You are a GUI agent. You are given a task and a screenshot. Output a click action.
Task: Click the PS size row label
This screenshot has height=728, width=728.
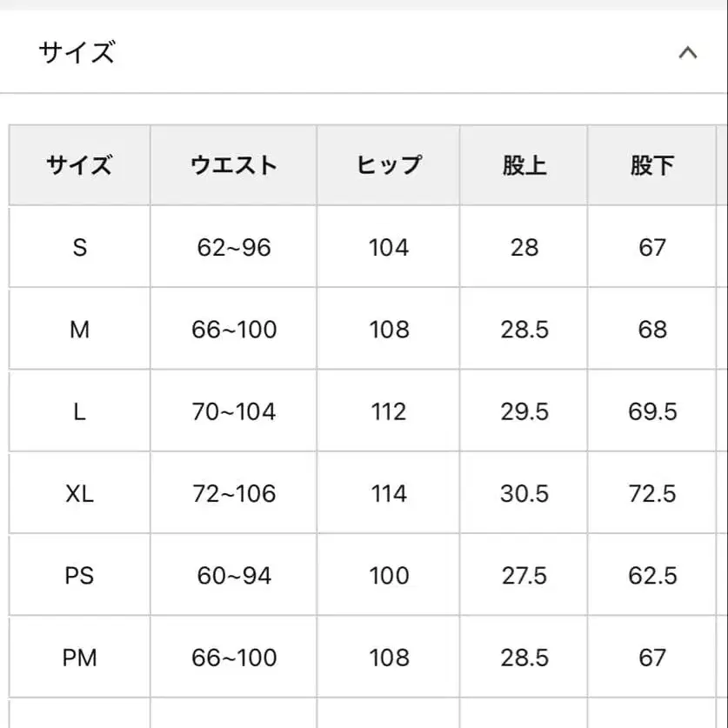[79, 575]
